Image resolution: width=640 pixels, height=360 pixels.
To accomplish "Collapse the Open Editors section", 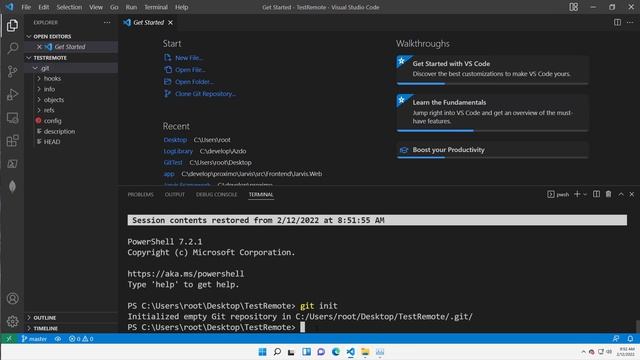I will tap(71, 36).
